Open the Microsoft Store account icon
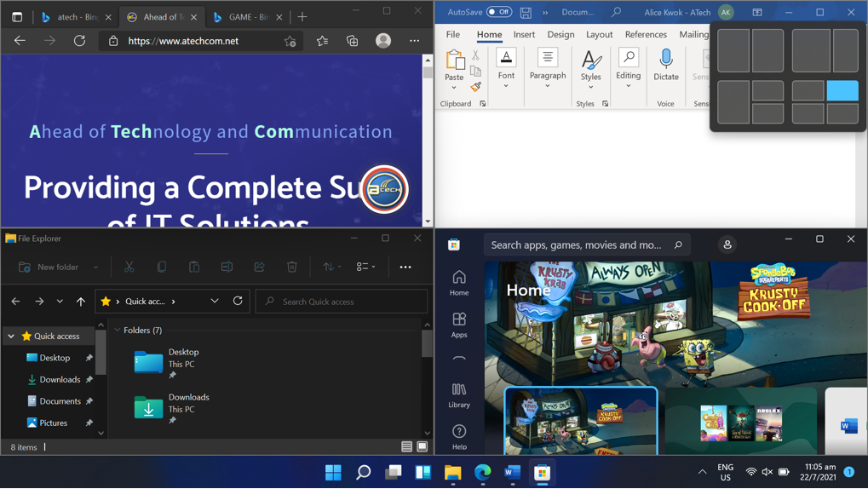Image resolution: width=868 pixels, height=489 pixels. 727,244
